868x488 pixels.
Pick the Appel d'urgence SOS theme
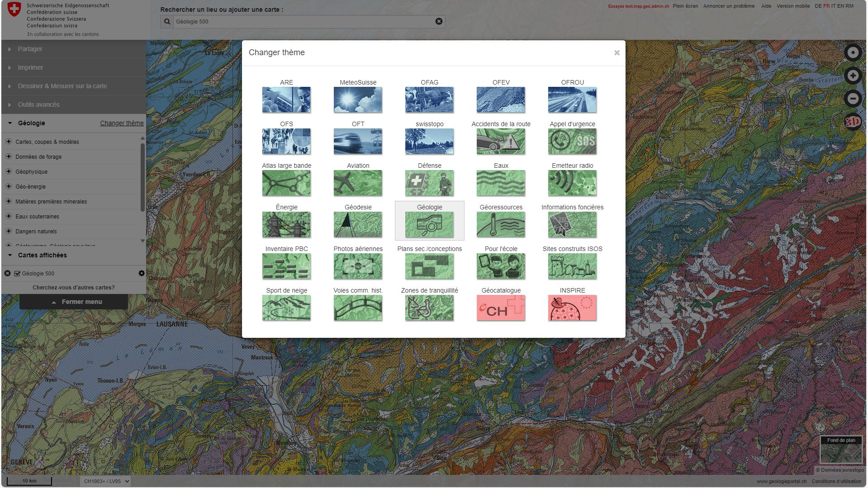pyautogui.click(x=572, y=141)
